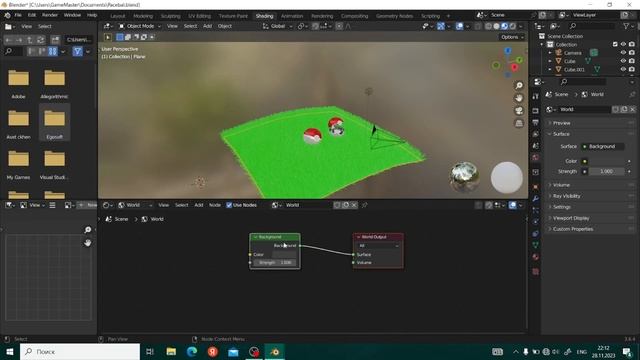Viewport: 640px width, 360px height.
Task: Open the Render menu
Action: click(50, 15)
